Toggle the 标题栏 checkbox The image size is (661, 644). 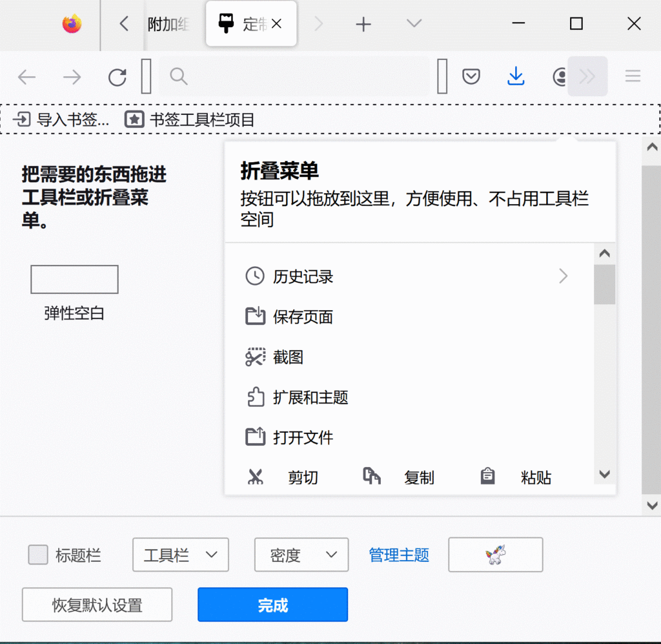pos(39,555)
